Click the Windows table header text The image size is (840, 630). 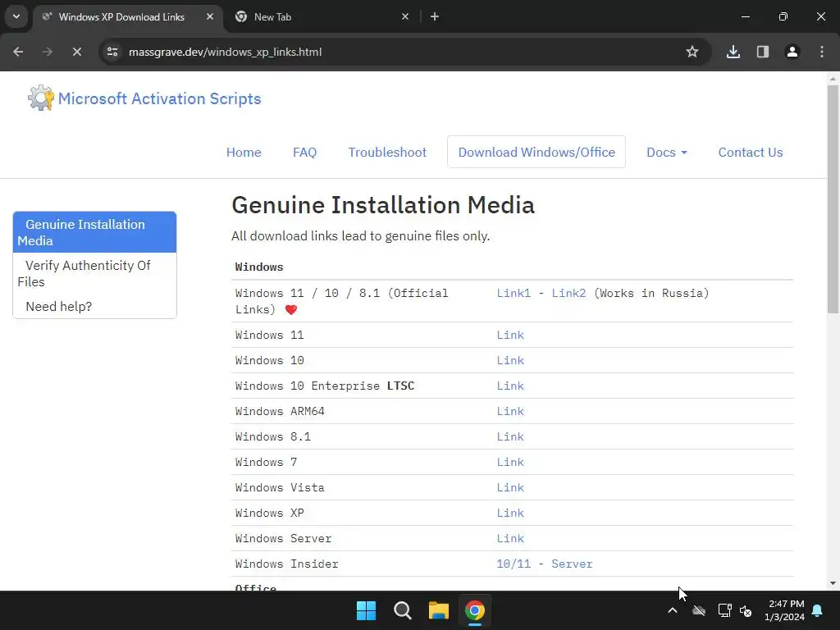[x=258, y=267]
